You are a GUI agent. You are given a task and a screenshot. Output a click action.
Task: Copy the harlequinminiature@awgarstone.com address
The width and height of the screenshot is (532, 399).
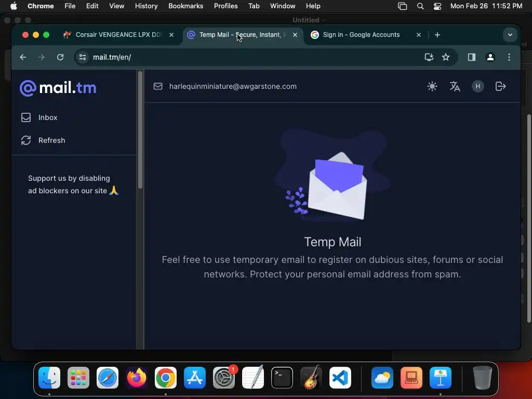pos(233,86)
